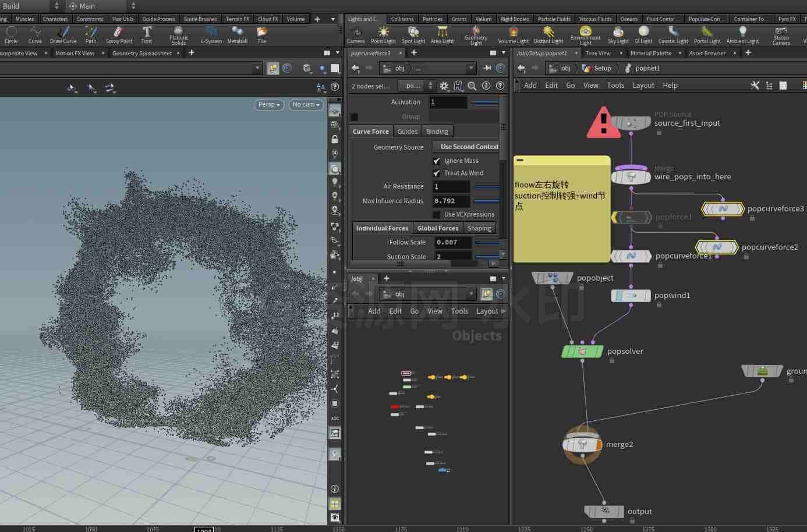Uncheck the Treat As Wind checkbox
This screenshot has height=532, width=807.
(x=437, y=173)
